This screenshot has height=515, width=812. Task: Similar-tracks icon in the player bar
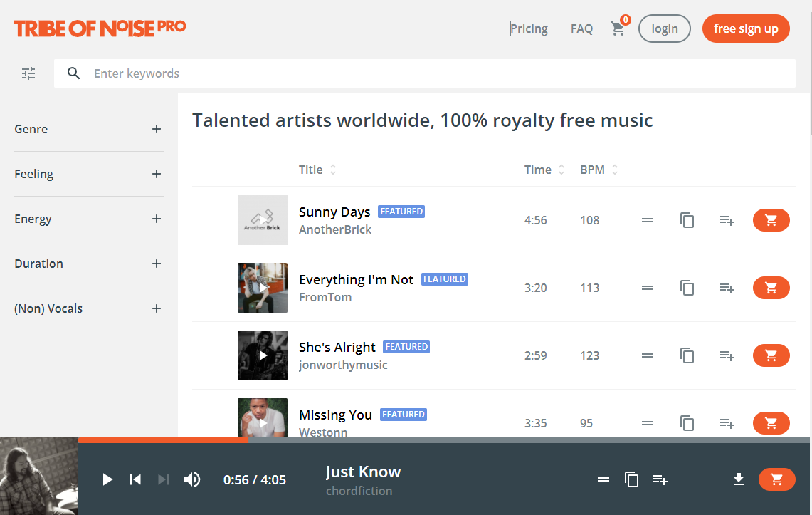tap(603, 479)
